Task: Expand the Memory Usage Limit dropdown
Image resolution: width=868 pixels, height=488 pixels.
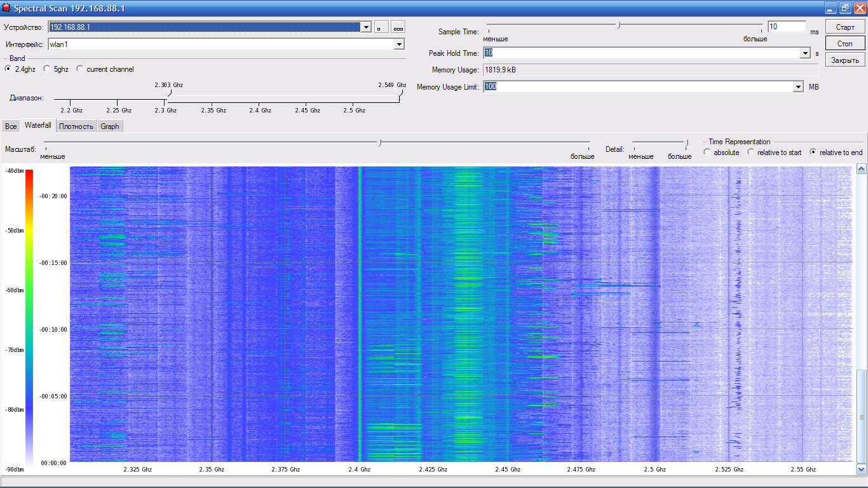Action: [x=799, y=86]
